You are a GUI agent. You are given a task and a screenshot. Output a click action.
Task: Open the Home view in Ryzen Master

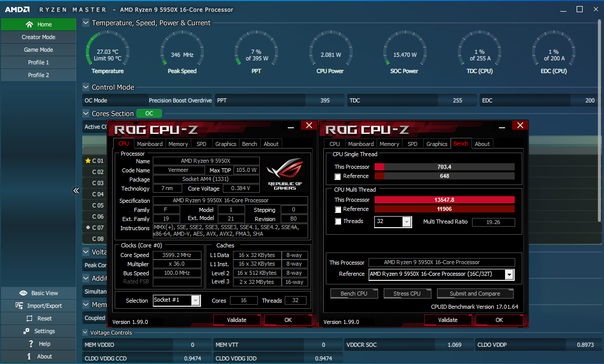(39, 24)
